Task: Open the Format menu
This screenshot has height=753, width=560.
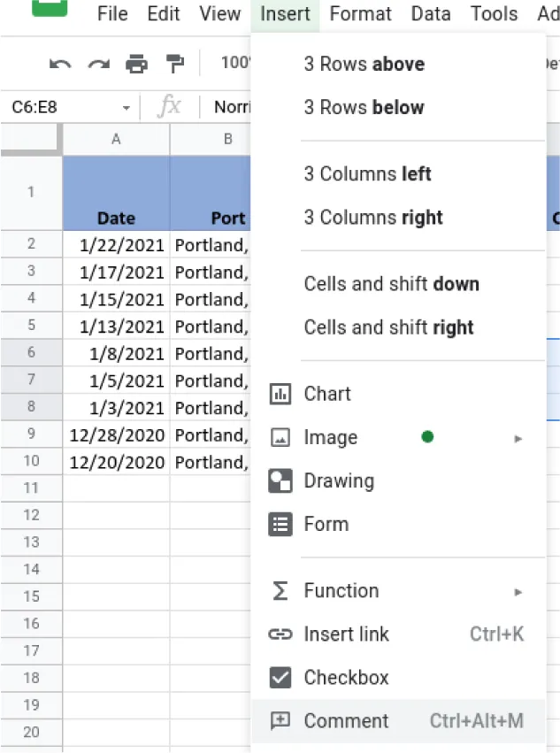Action: (x=361, y=14)
